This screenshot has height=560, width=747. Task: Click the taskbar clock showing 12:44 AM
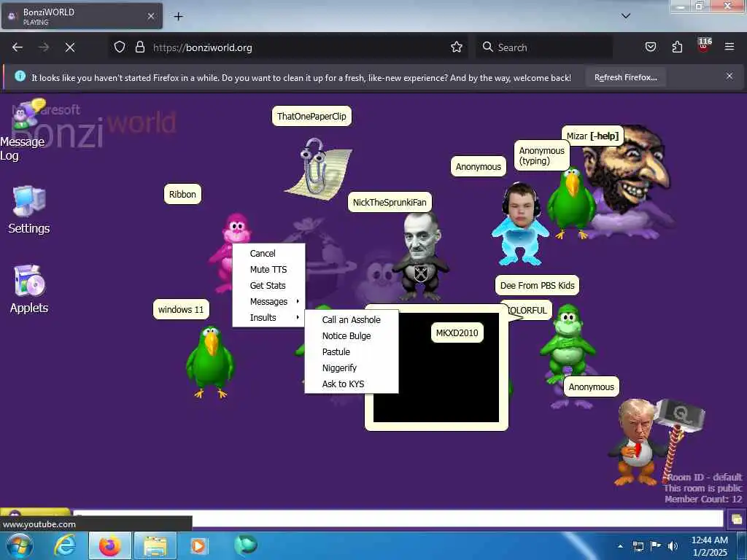coord(710,546)
